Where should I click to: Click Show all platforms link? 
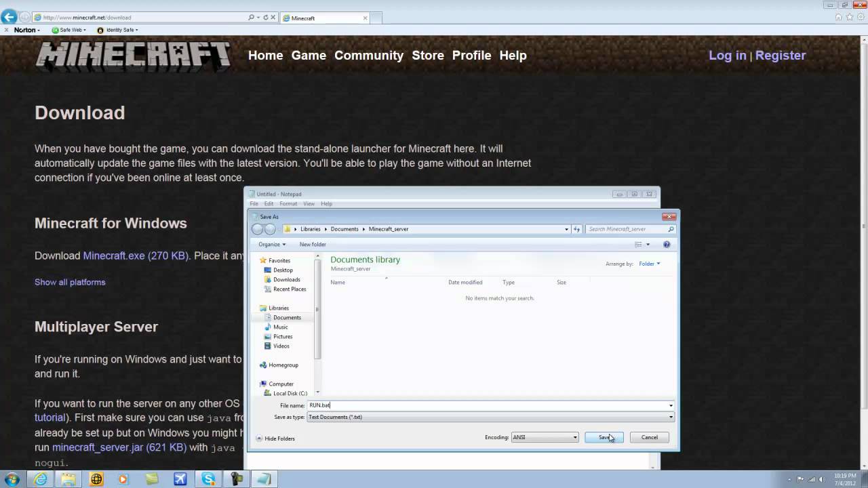coord(70,282)
